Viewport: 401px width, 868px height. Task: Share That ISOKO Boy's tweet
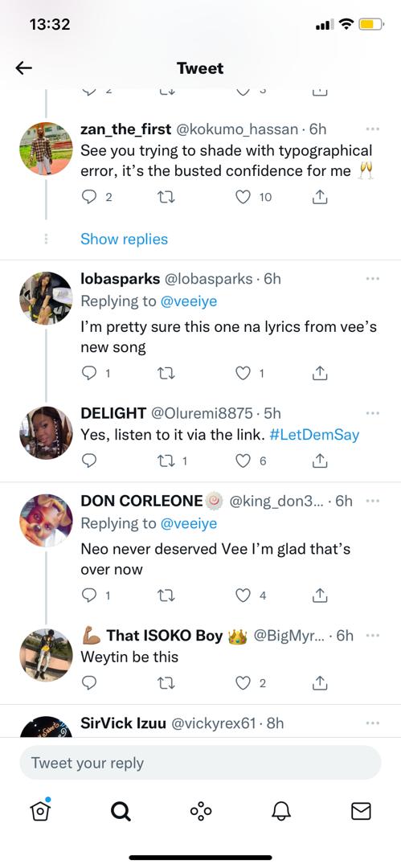point(318,684)
